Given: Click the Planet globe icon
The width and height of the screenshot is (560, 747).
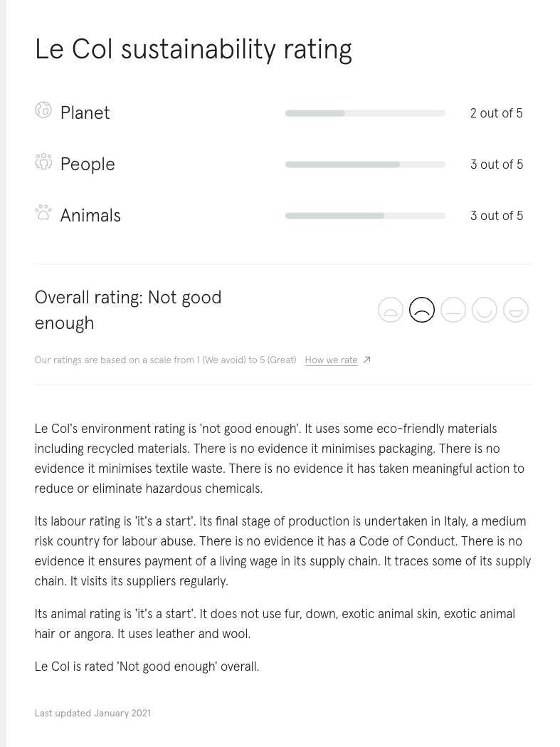Looking at the screenshot, I should point(43,110).
